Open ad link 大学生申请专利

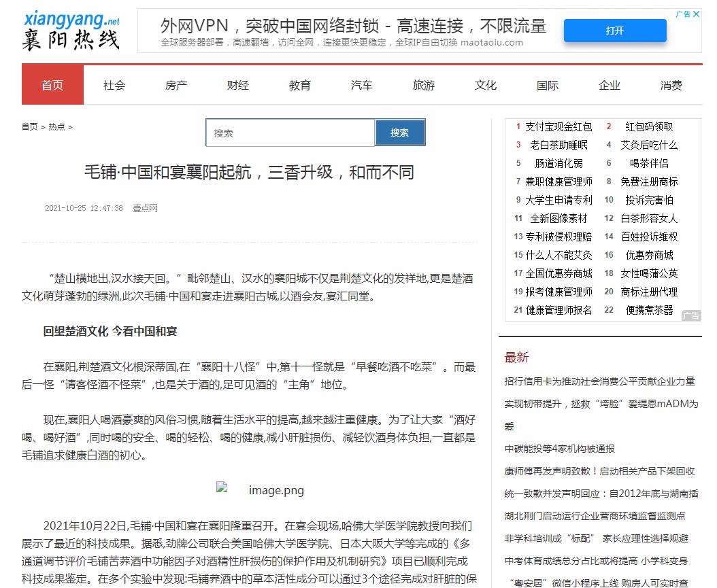pyautogui.click(x=558, y=200)
